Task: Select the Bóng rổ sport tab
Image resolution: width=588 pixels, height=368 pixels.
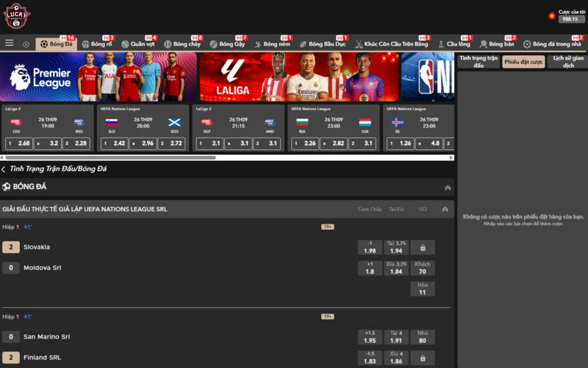Action: 97,44
